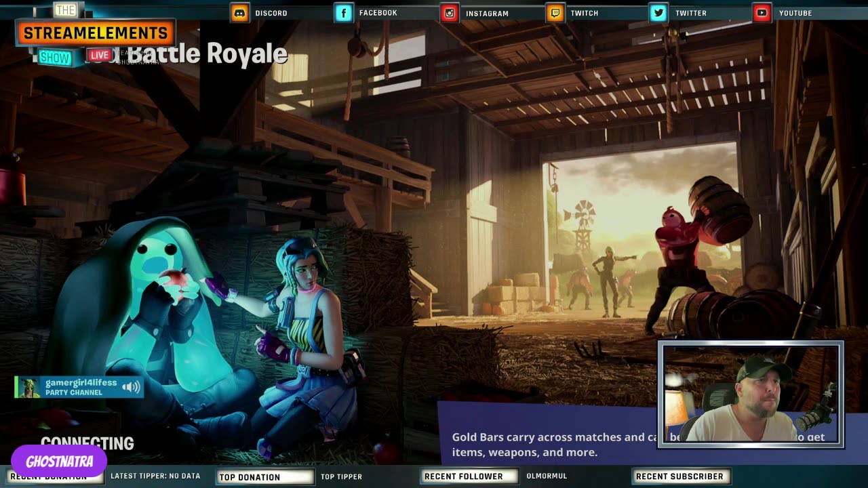
Task: Click the Battle Royale title text
Action: coord(208,54)
